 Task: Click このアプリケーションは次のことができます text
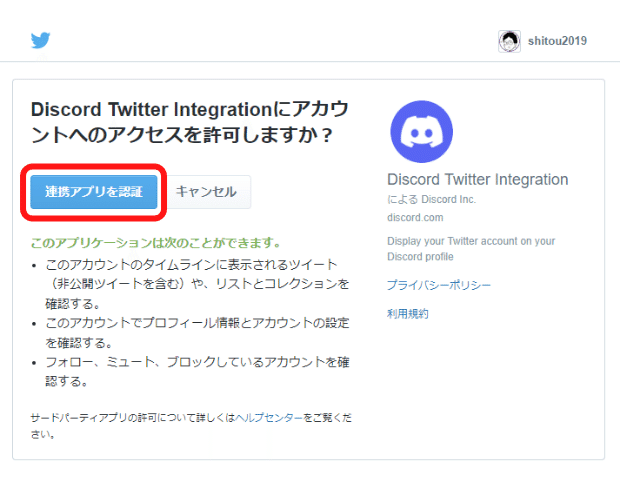tap(156, 243)
